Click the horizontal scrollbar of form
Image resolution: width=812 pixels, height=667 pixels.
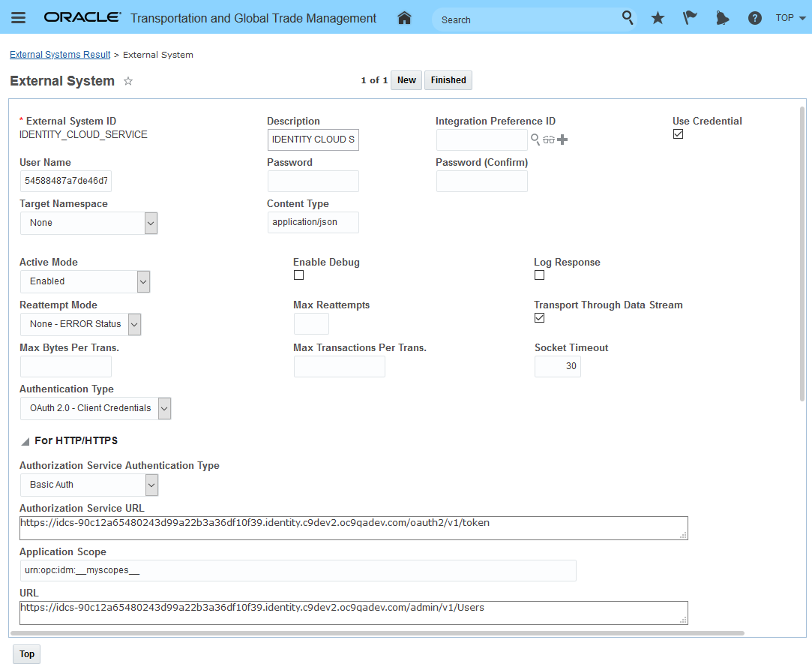(377, 633)
